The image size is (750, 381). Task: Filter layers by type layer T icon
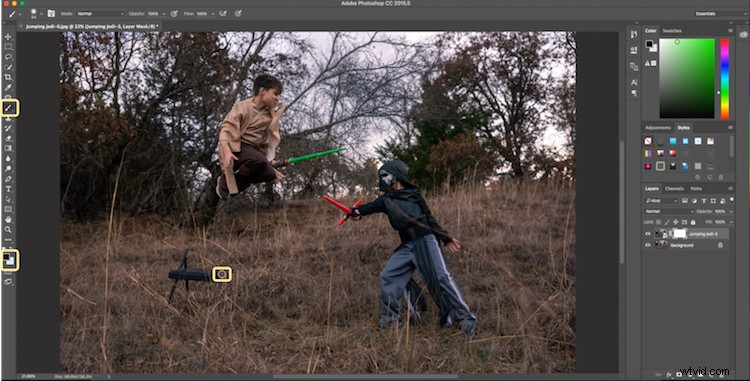click(x=704, y=201)
